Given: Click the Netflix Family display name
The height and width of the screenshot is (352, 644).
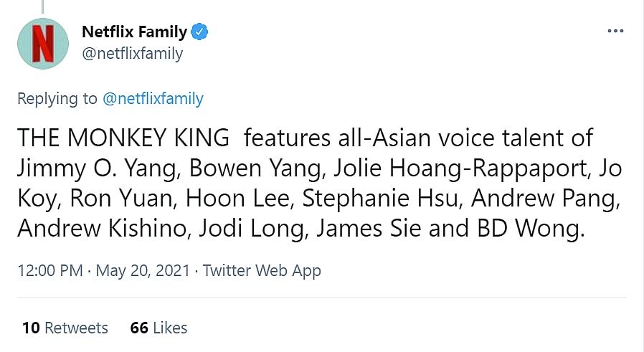Looking at the screenshot, I should coord(134,32).
